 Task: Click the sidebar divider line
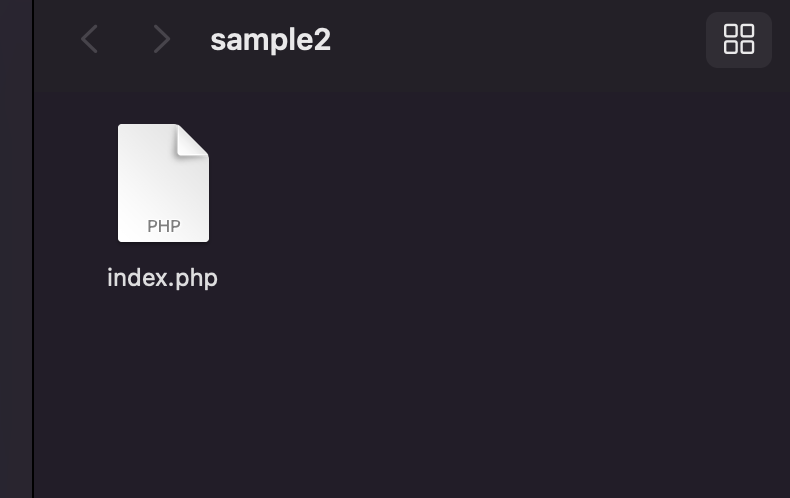pos(33,249)
